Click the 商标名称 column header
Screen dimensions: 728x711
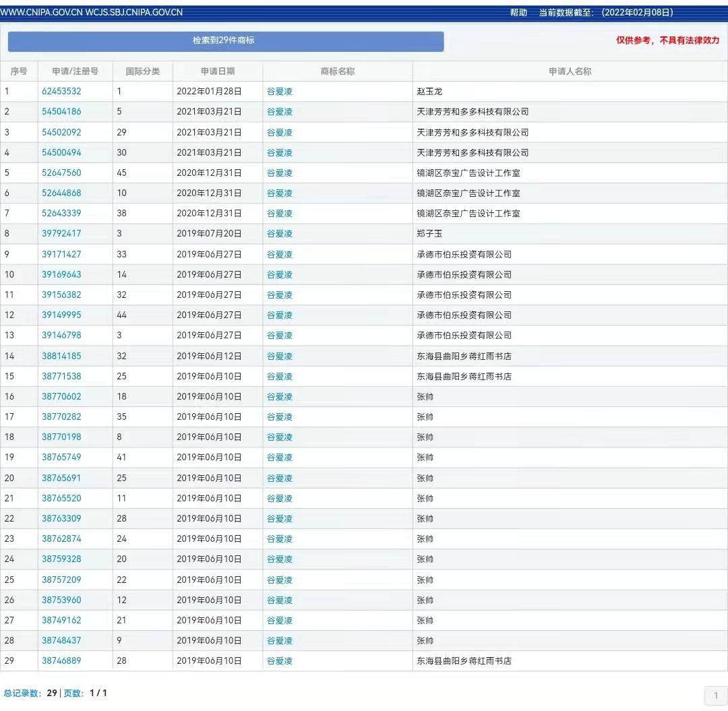(338, 71)
